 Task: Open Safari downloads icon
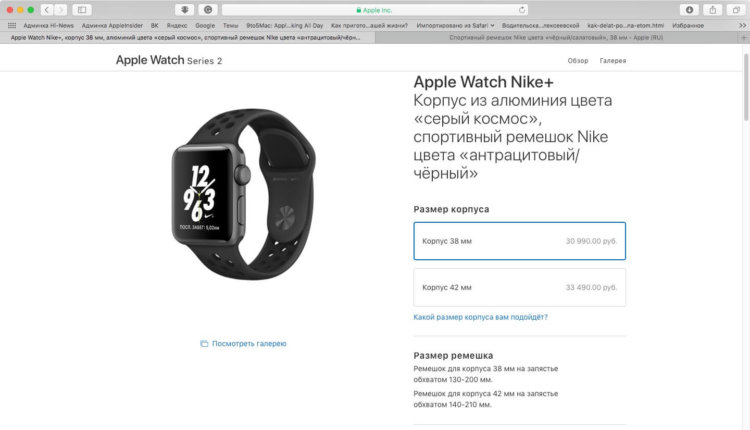pyautogui.click(x=689, y=10)
